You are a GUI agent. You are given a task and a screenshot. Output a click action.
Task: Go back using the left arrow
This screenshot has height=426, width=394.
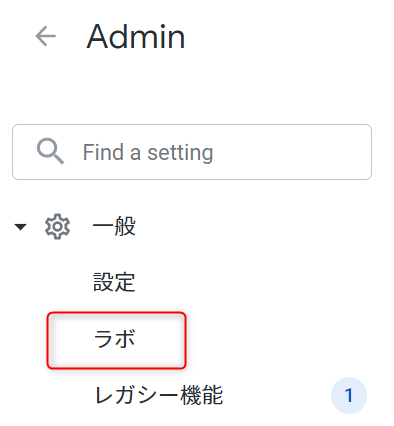(x=46, y=36)
